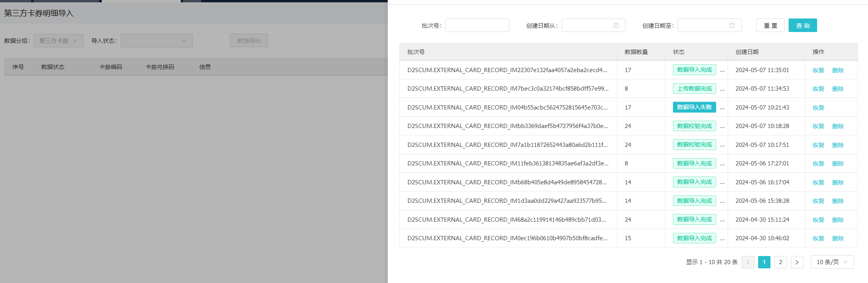The width and height of the screenshot is (868, 283).
Task: Go to previous page arrow
Action: click(748, 262)
